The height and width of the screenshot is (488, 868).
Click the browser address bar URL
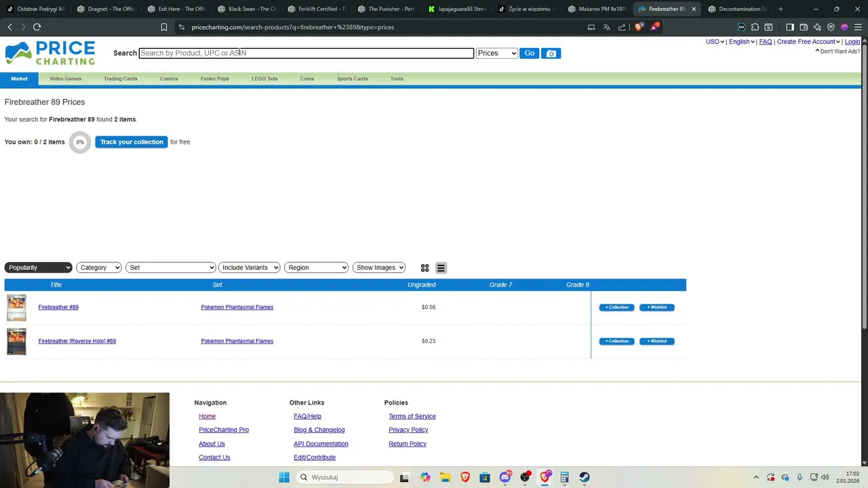coord(293,27)
